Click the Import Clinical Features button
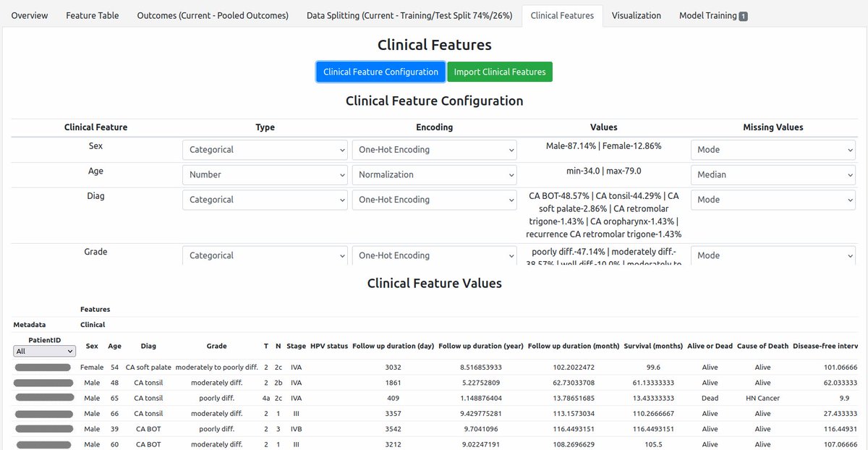868x450 pixels. tap(500, 72)
